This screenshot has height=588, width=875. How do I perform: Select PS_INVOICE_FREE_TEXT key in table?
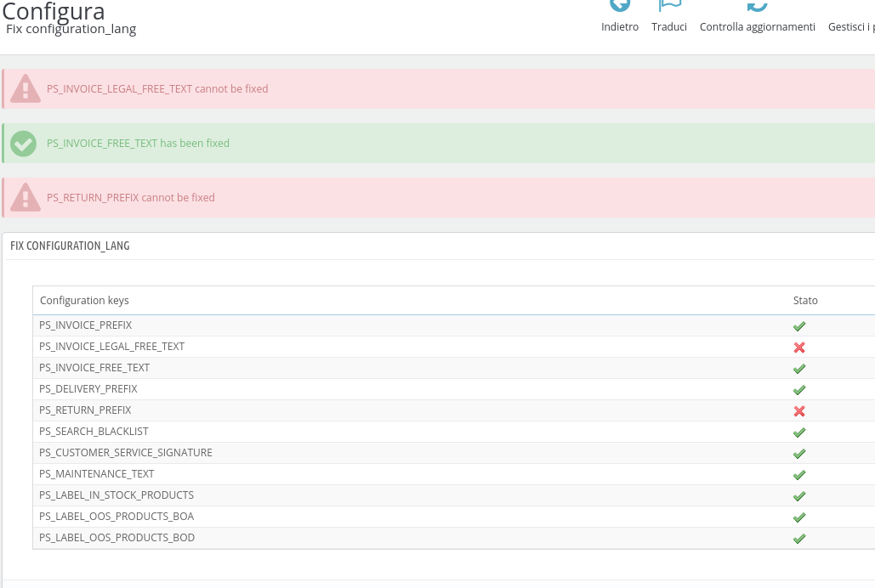[x=94, y=368]
